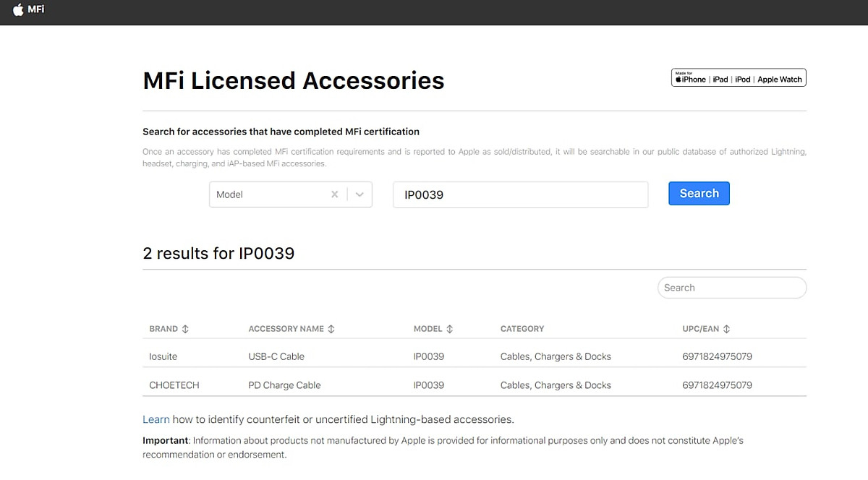The width and height of the screenshot is (868, 480).
Task: Click the USB-C Cable accessory name
Action: tap(276, 356)
